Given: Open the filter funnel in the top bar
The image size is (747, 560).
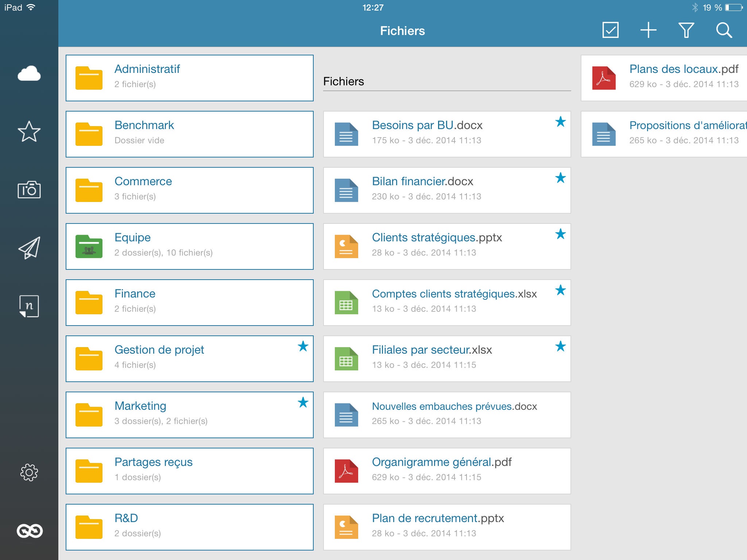Looking at the screenshot, I should (686, 30).
